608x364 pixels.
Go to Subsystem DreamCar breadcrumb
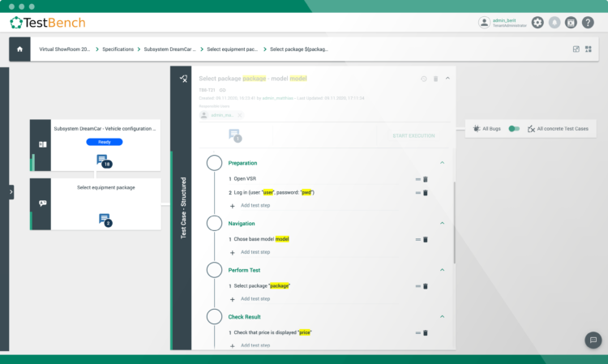pos(170,49)
